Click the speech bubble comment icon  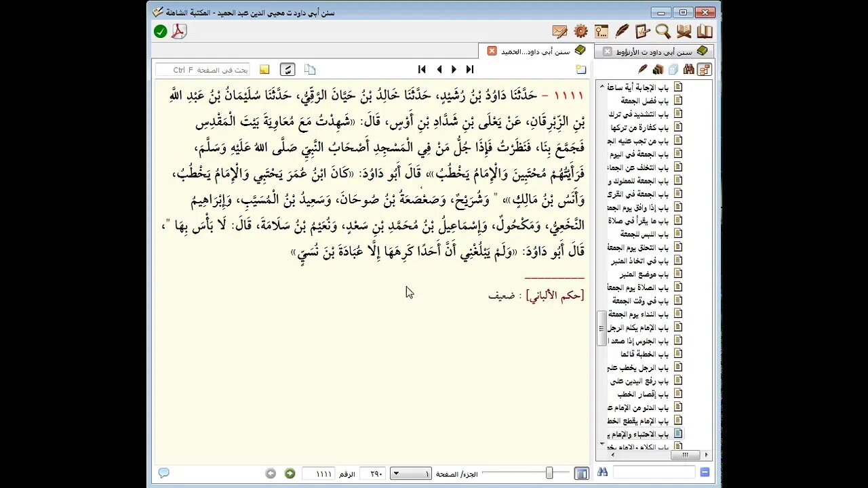click(x=163, y=473)
